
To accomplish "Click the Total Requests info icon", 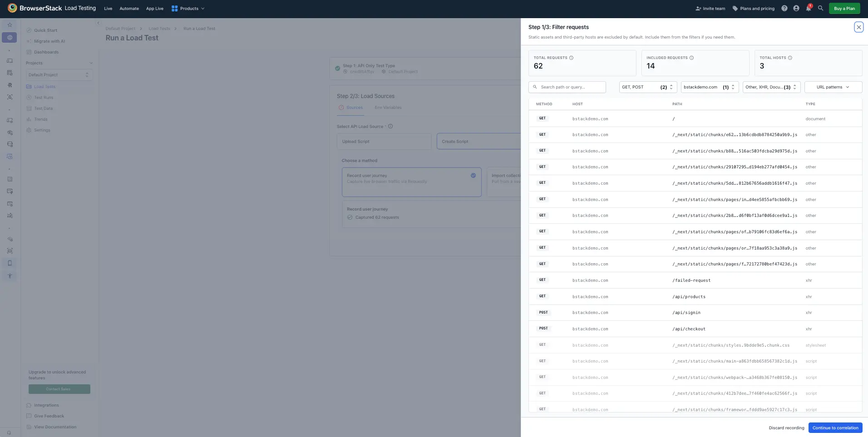I will 571,58.
